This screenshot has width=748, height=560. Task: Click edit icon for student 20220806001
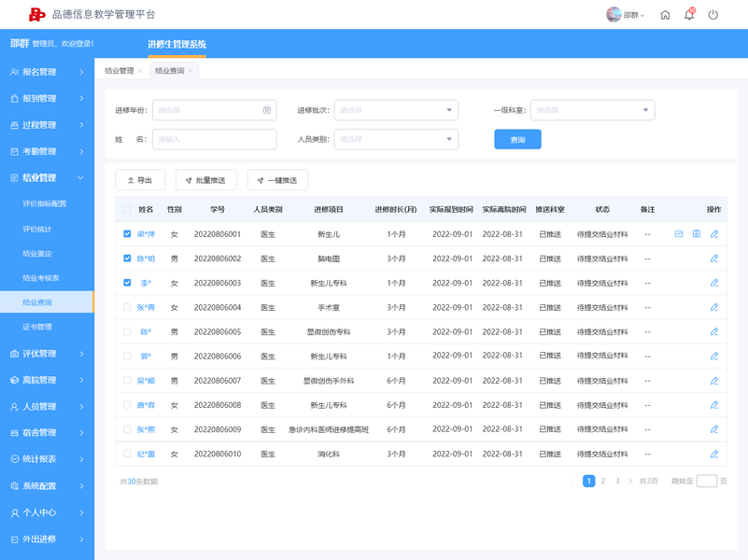coord(714,234)
